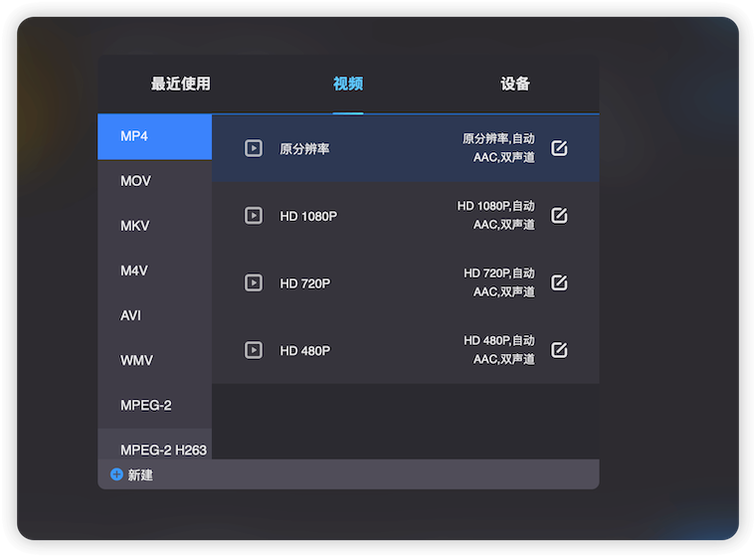Click the edit icon for HD 1080P preset
The width and height of the screenshot is (756, 557).
559,216
